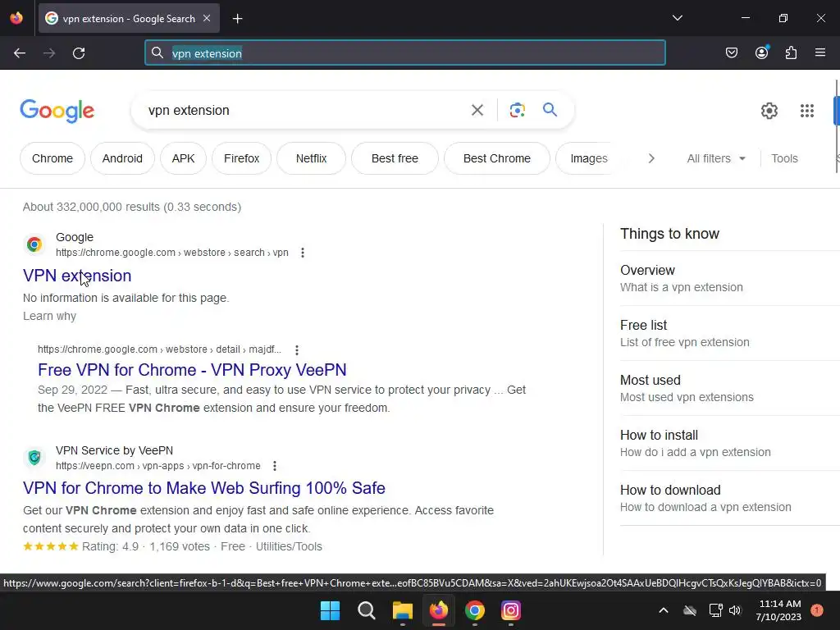Select the Images filter chip
Image resolution: width=840 pixels, height=630 pixels.
[x=583, y=158]
